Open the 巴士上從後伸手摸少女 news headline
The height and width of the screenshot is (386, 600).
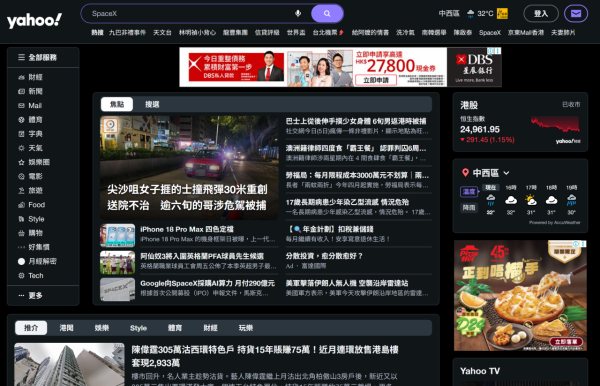click(356, 121)
